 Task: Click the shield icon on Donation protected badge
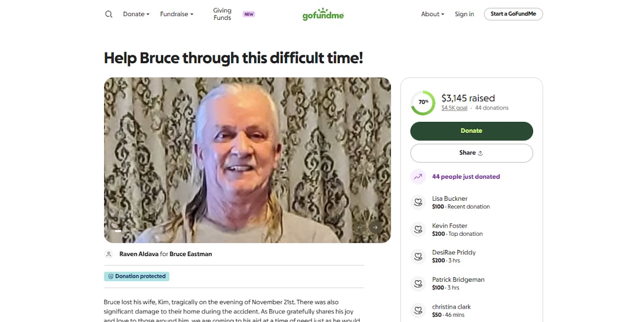[111, 275]
